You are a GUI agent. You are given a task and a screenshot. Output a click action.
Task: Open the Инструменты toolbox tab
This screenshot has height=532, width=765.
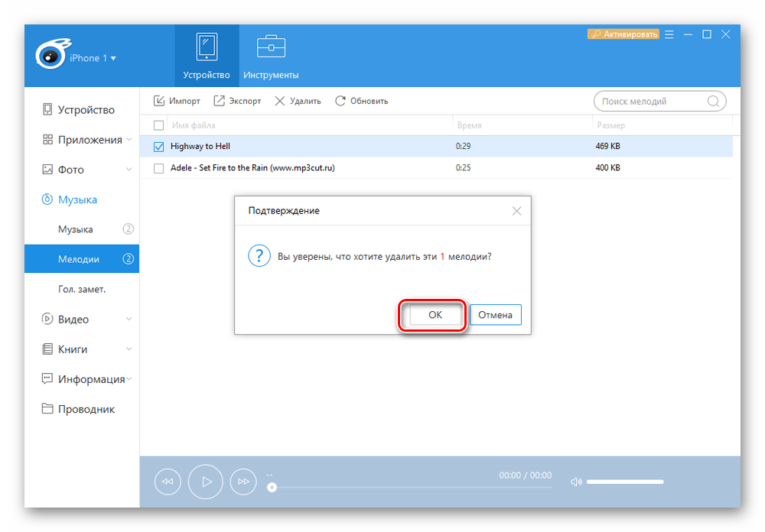pos(271,56)
